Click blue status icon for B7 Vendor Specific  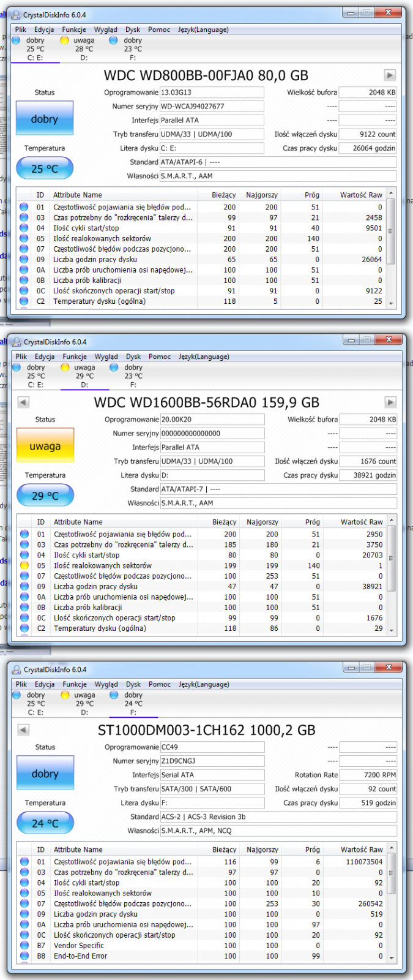(x=24, y=946)
